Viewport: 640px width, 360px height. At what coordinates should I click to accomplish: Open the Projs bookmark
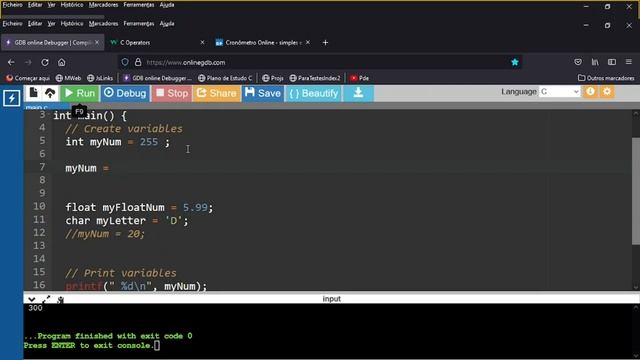pyautogui.click(x=273, y=78)
